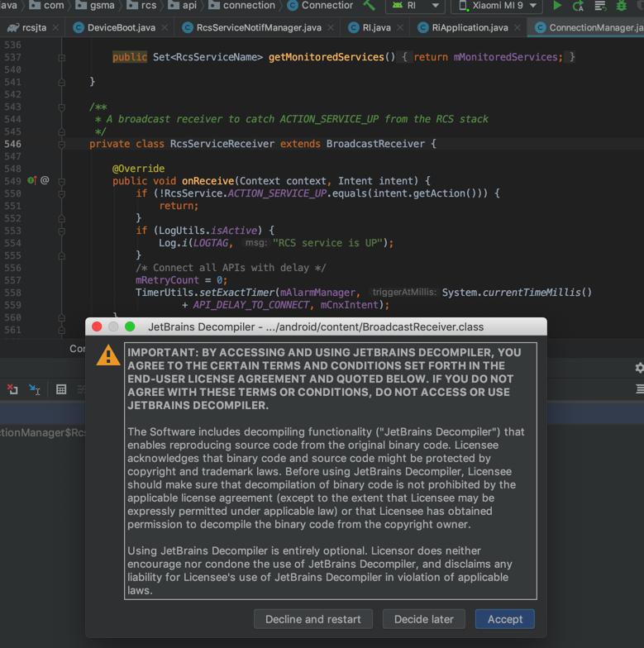Click the @ annotation gutter icon at line 549
Screen dimensions: 644x648
45,180
